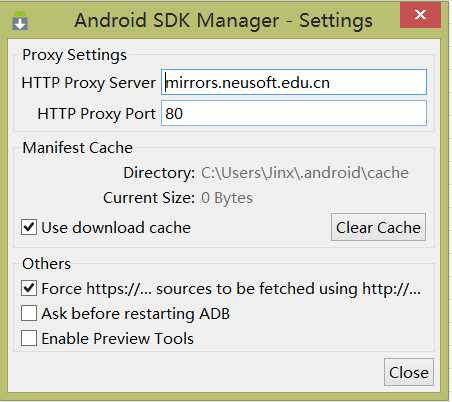Click the HTTP Proxy Port field
The width and height of the screenshot is (452, 402).
[x=294, y=113]
